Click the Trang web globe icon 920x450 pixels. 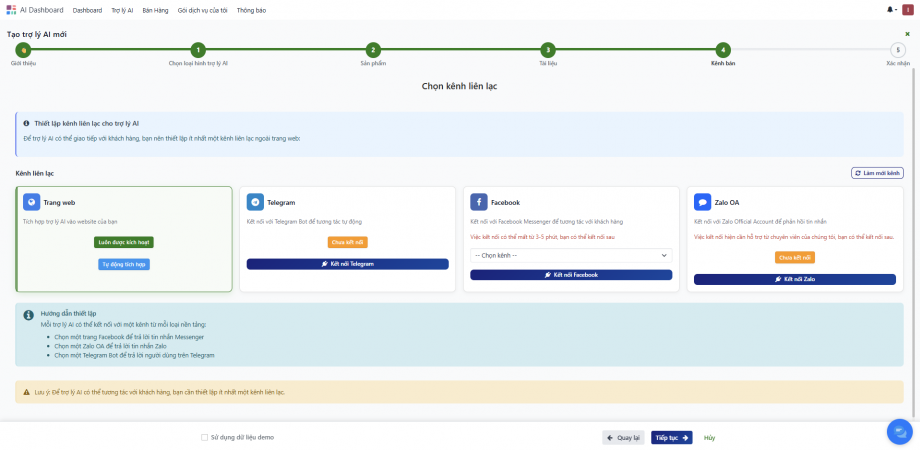click(32, 202)
